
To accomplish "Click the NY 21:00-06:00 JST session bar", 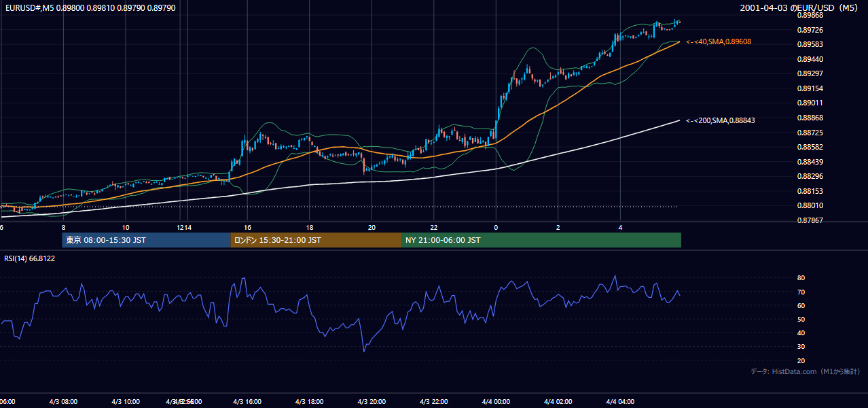I will coord(541,240).
